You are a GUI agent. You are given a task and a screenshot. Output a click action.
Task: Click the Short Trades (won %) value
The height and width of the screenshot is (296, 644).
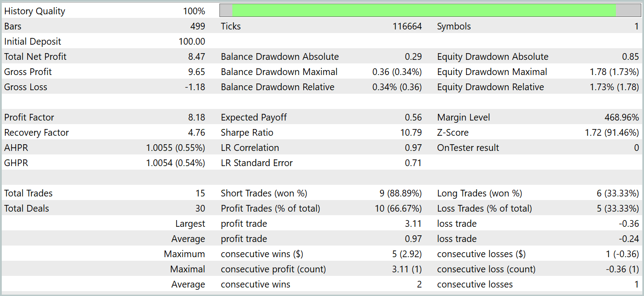tap(400, 193)
